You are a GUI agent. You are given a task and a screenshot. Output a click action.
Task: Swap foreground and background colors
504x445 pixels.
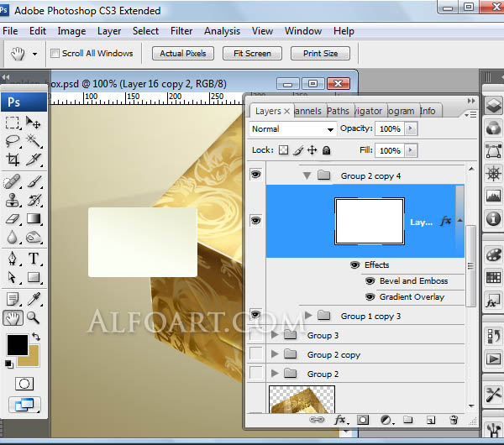[x=35, y=337]
